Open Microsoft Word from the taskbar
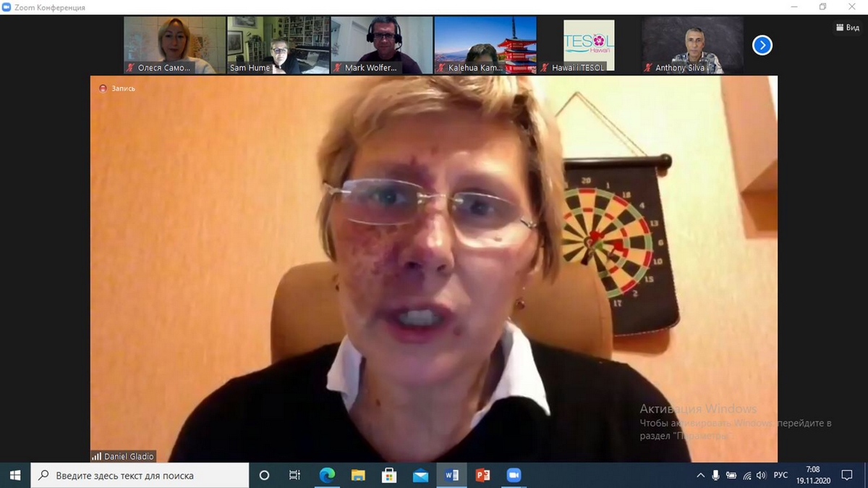Viewport: 868px width, 488px height. (452, 476)
